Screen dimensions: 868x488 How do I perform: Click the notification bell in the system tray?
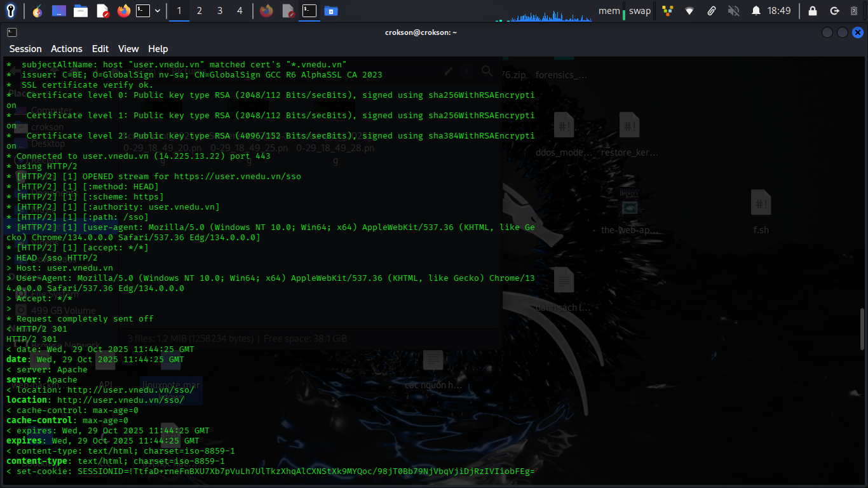click(756, 11)
